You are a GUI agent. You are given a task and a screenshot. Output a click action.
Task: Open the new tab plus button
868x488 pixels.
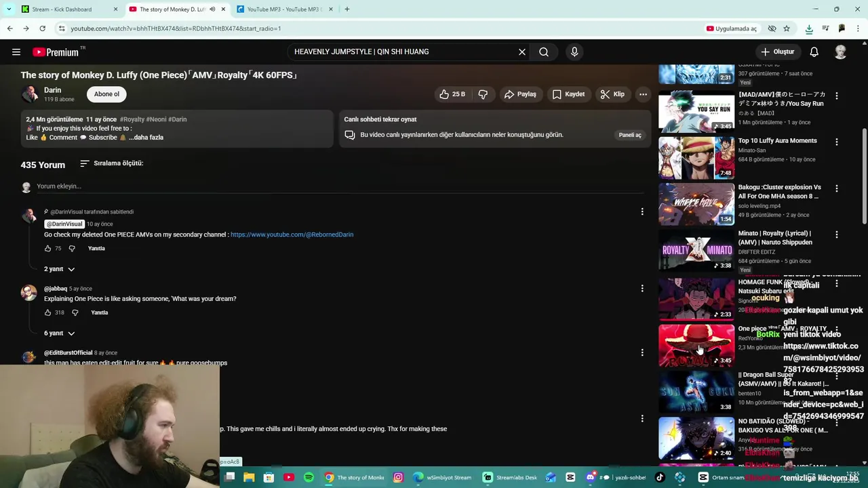tap(347, 9)
